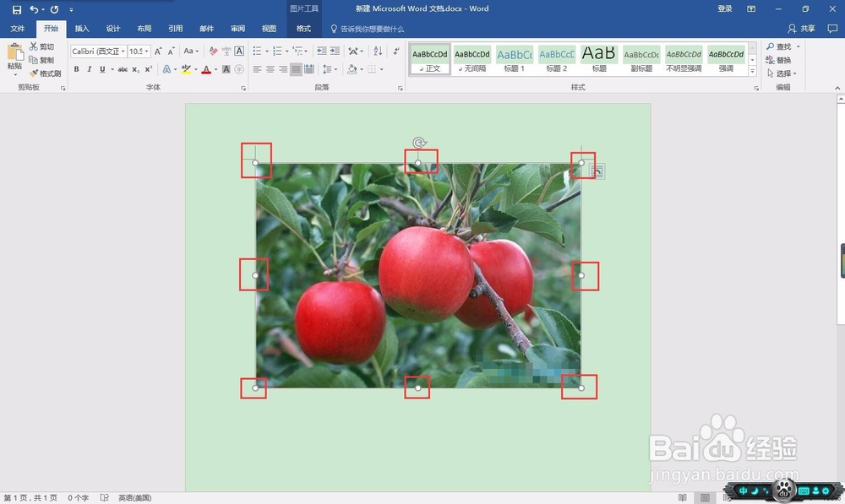This screenshot has height=504, width=845.
Task: Click the Bullets list icon
Action: [x=257, y=51]
